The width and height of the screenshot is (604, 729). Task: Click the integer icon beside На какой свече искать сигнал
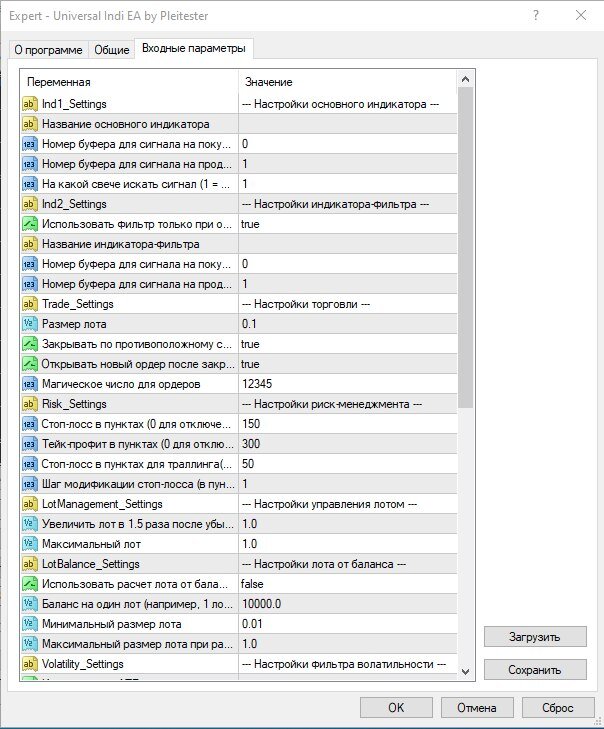coord(29,184)
